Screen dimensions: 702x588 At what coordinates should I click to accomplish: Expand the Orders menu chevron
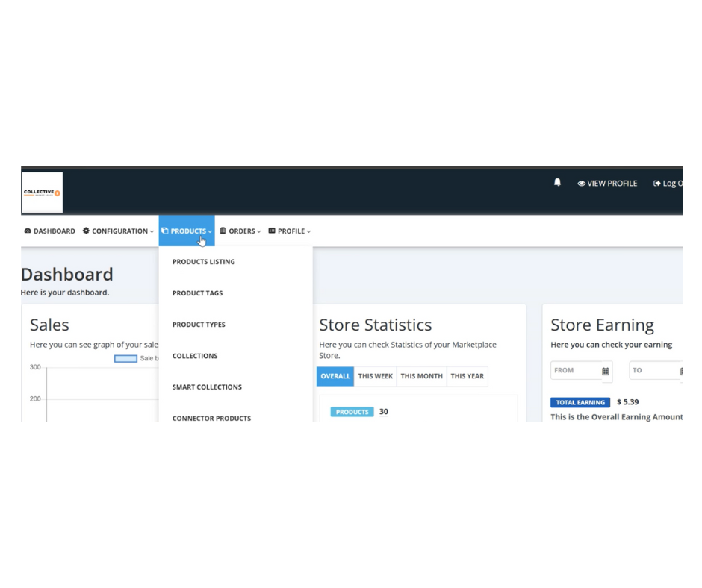259,232
